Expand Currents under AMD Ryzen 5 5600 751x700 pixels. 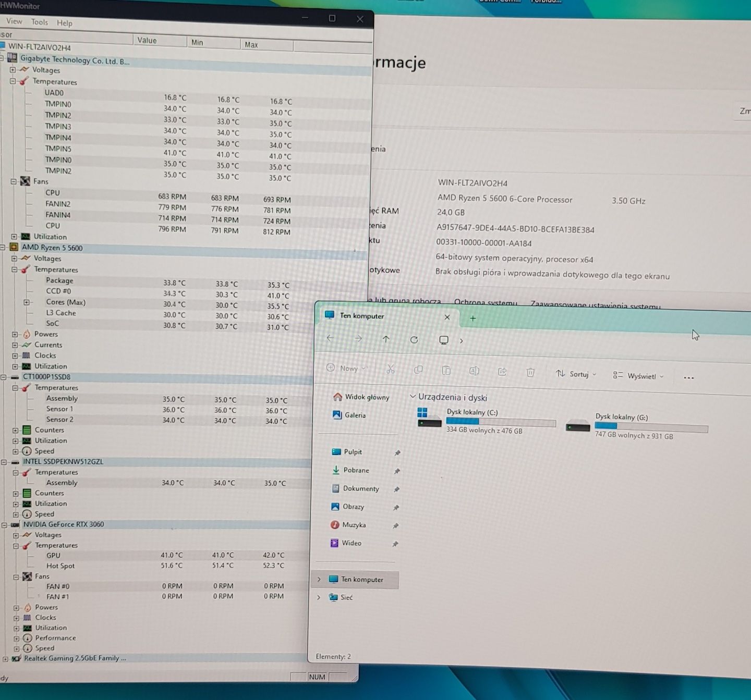15,345
